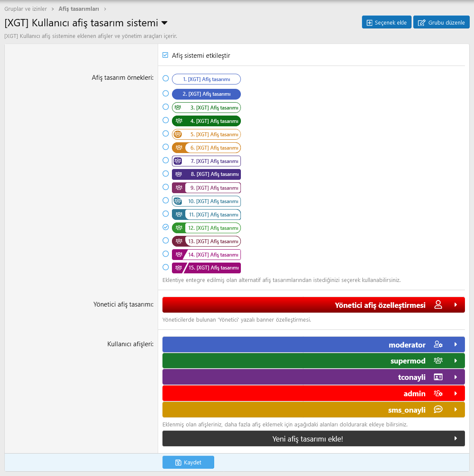The image size is (474, 476).
Task: Click the purple design 8 banner sample
Action: pos(206,174)
